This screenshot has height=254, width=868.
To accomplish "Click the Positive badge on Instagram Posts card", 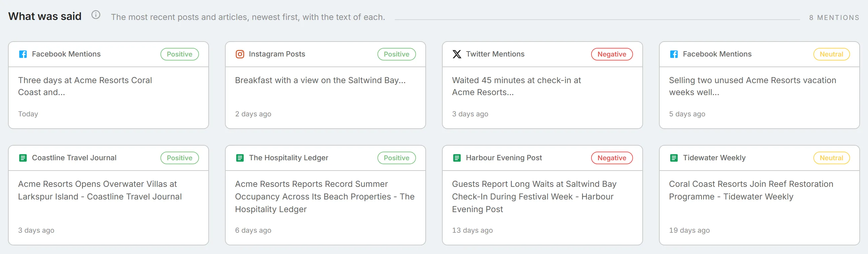I will [397, 54].
